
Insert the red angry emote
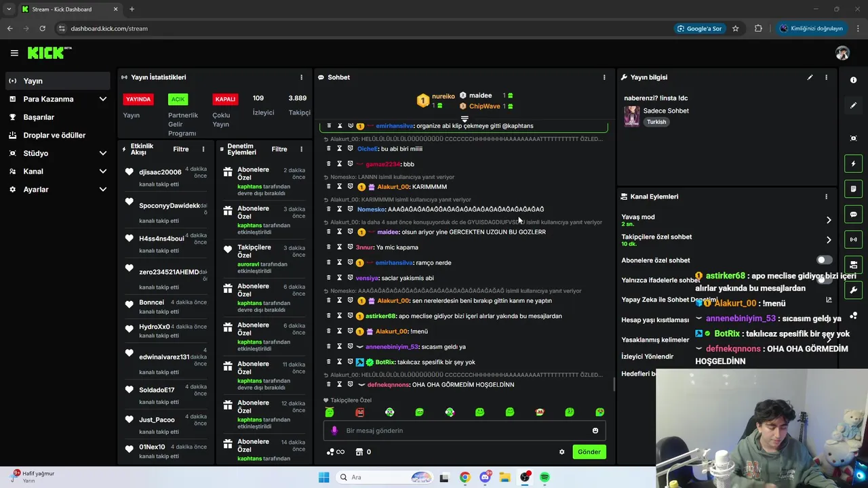point(359,412)
